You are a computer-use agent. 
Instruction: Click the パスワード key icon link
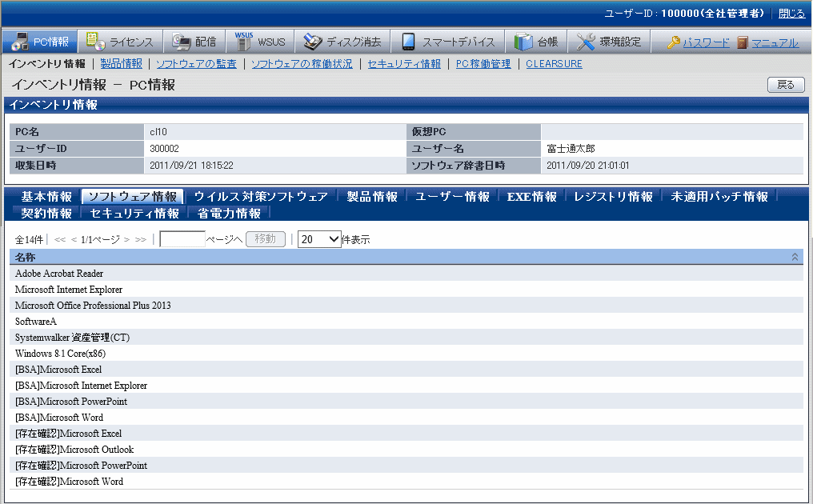(674, 42)
